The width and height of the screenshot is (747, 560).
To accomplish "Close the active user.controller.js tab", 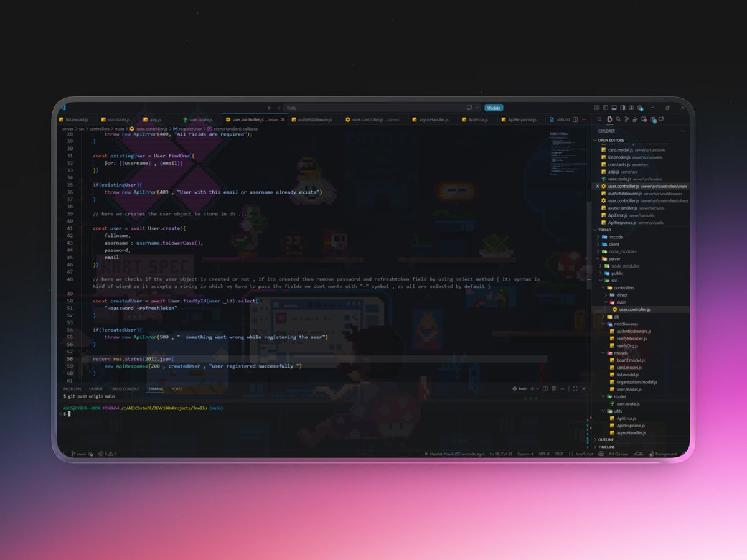I will (283, 119).
